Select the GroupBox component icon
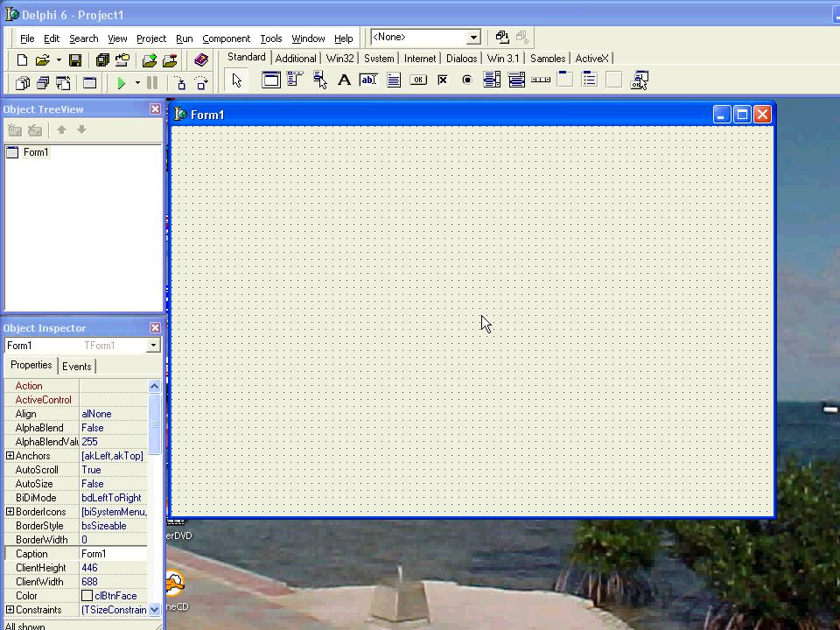The width and height of the screenshot is (840, 630). (x=565, y=80)
